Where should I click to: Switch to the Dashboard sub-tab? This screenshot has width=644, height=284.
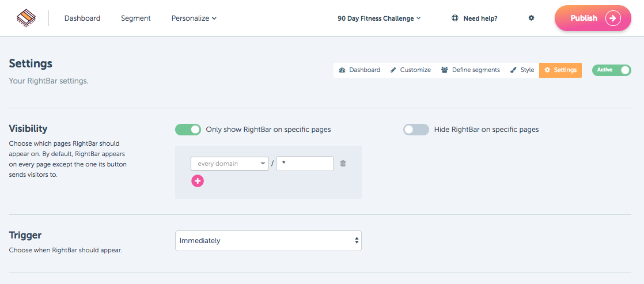[x=359, y=70]
